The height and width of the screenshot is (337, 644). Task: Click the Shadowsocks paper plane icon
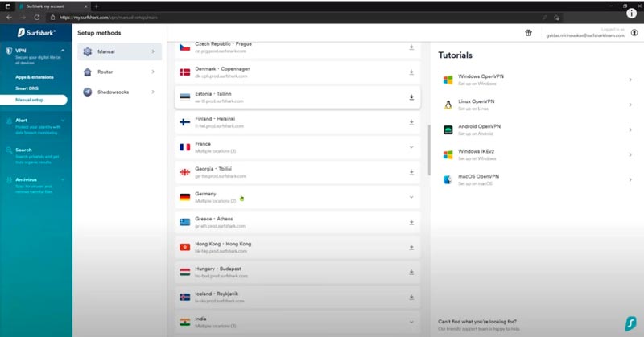click(88, 92)
